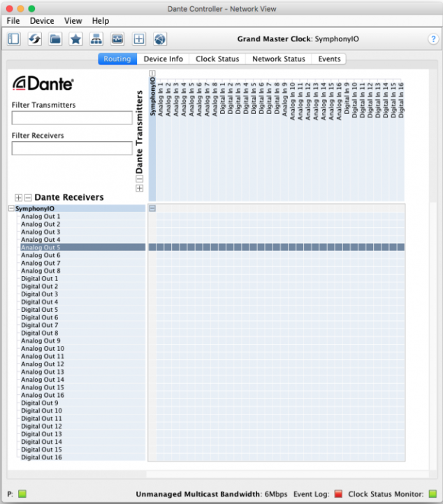The height and width of the screenshot is (504, 443).
Task: Click the green Clock Status Monitor indicator
Action: point(433,494)
